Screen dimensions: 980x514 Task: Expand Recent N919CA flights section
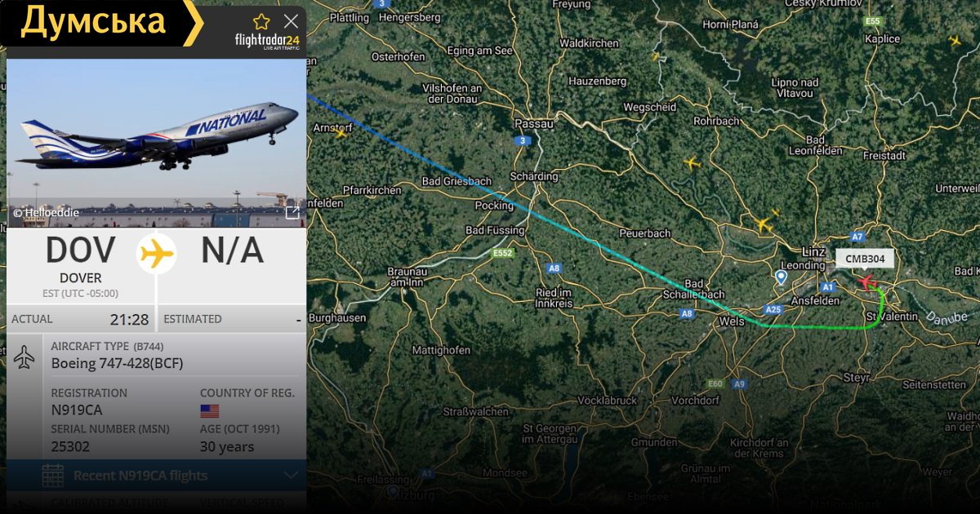coord(157,476)
